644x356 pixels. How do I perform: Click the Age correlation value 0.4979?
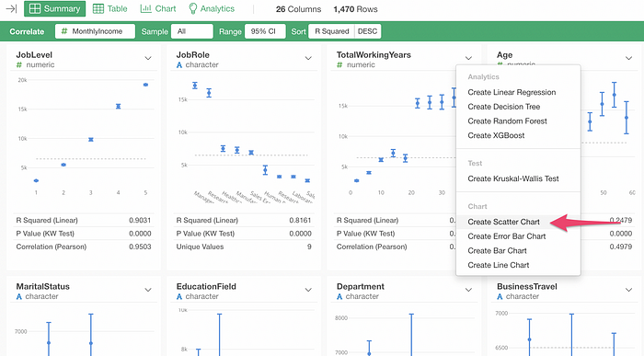point(620,247)
